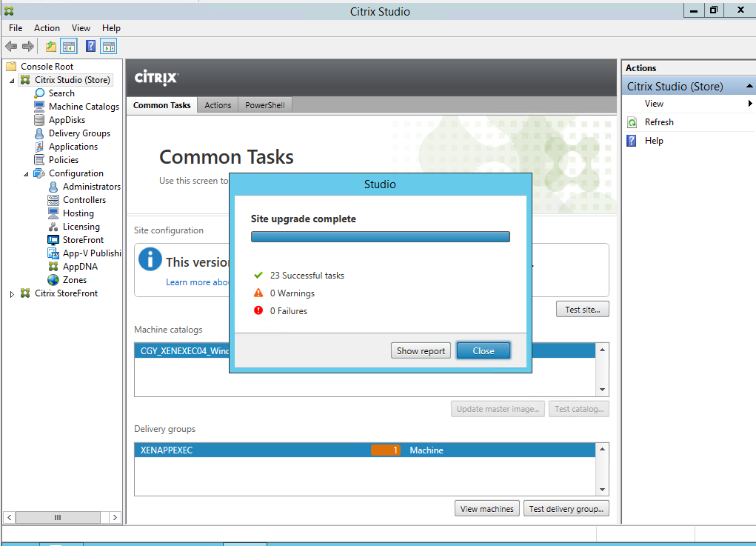This screenshot has height=546, width=756.
Task: Click Delivery groups list scroll down arrow
Action: click(602, 489)
